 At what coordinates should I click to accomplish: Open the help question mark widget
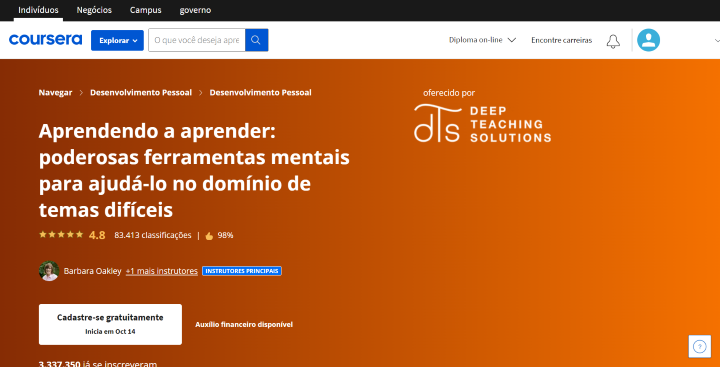(x=699, y=346)
